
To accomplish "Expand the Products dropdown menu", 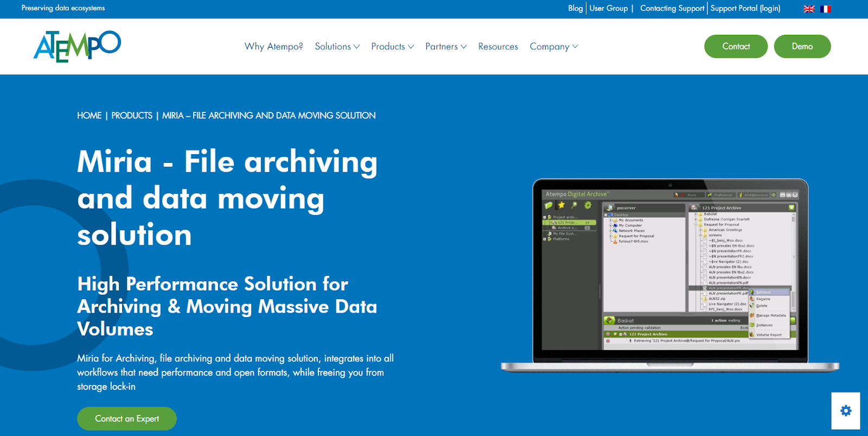I will (392, 47).
